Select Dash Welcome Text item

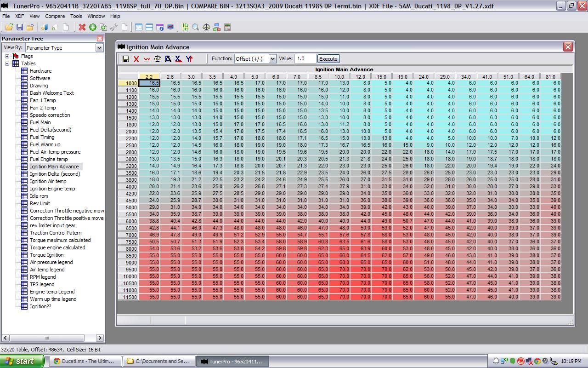click(x=52, y=93)
